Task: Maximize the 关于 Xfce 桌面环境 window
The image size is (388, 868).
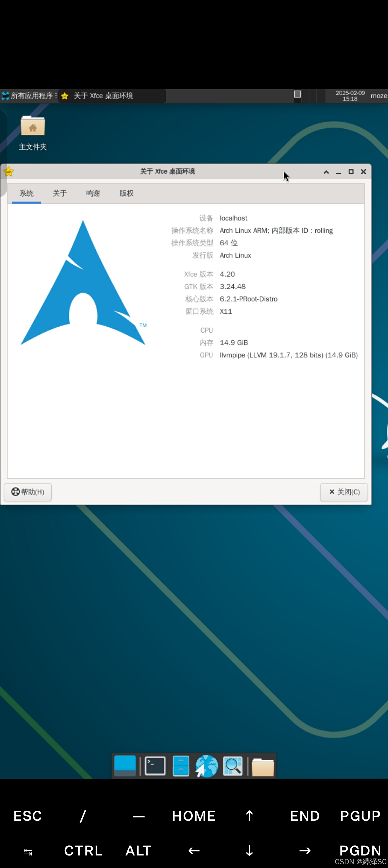Action: [351, 172]
